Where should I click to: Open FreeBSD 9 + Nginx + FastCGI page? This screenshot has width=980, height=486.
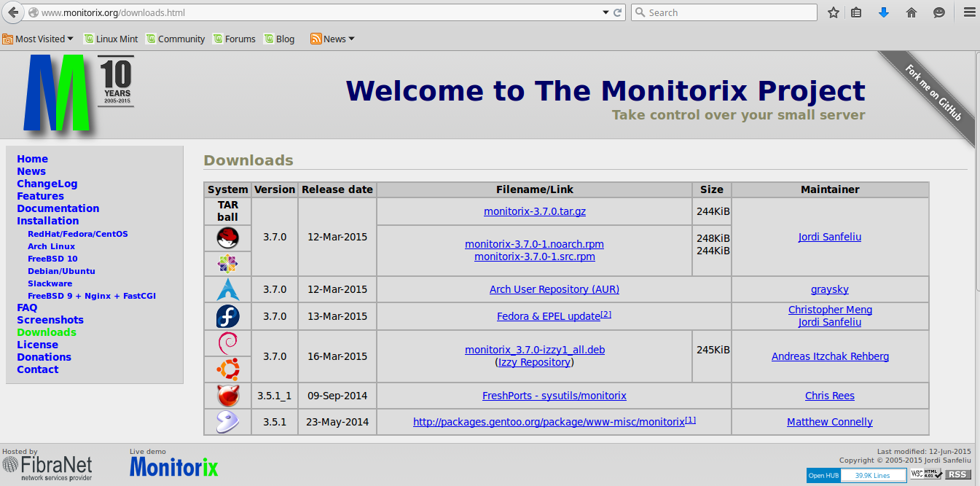(92, 296)
